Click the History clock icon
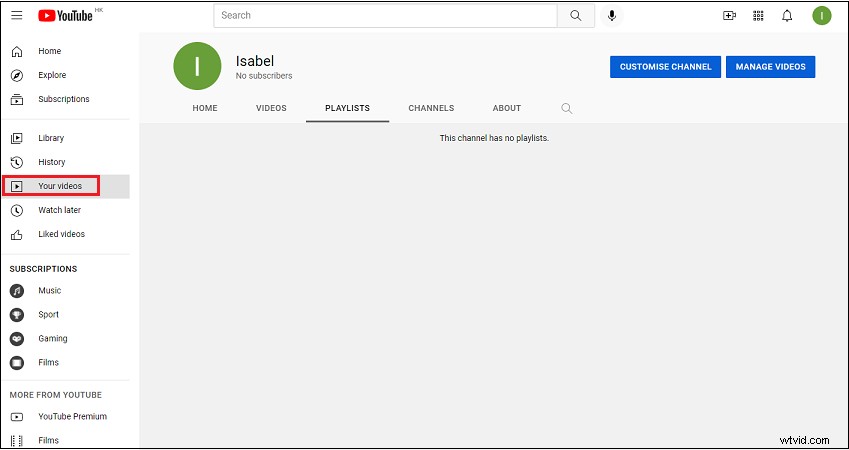The width and height of the screenshot is (849, 450). point(17,162)
